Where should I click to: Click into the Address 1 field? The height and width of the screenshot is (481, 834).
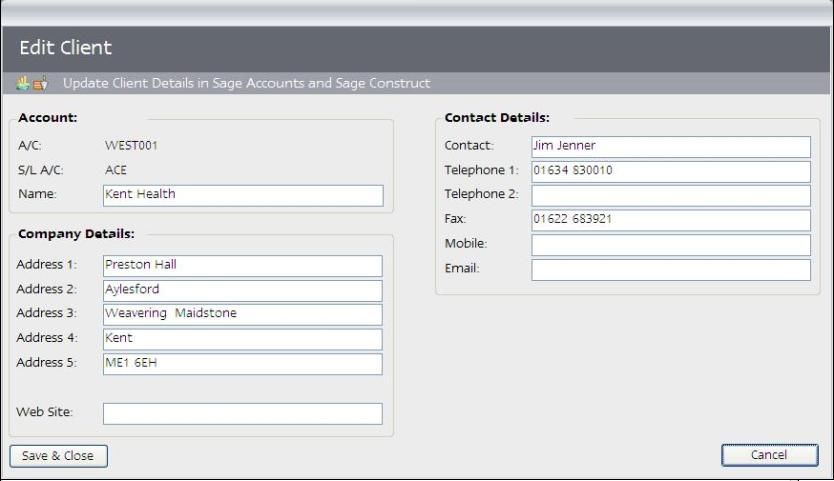tap(243, 266)
